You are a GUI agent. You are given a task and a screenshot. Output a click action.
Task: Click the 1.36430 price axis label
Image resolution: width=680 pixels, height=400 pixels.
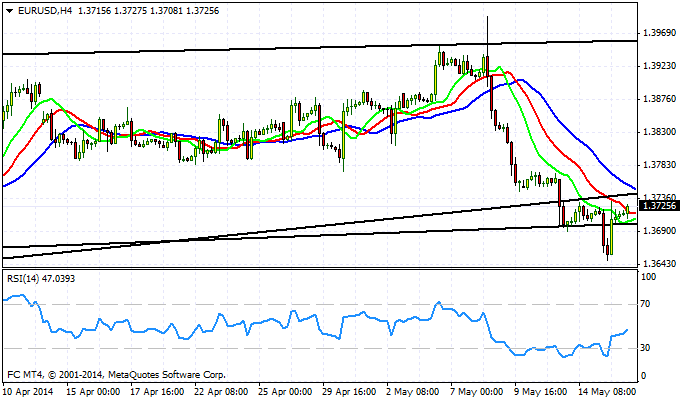click(x=660, y=264)
